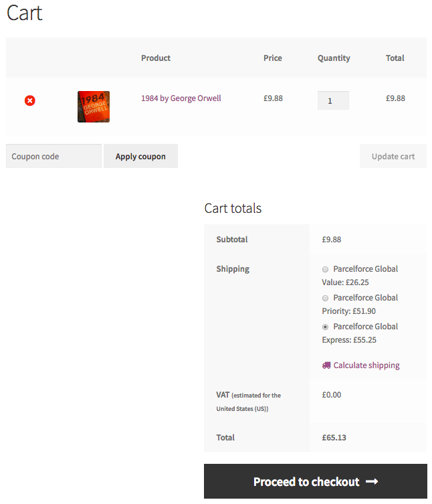
Task: Select Parcelforce Global Express radio button
Action: click(x=326, y=327)
